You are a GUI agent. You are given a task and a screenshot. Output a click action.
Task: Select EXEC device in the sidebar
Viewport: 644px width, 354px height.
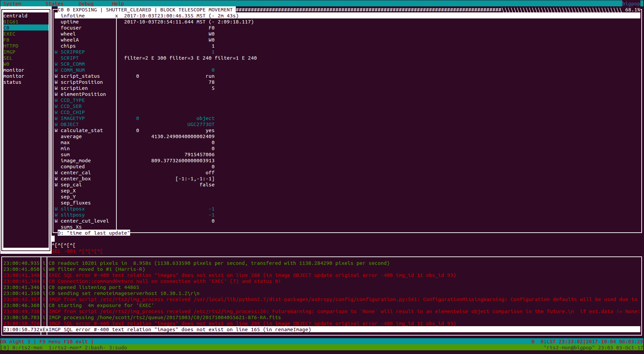tap(9, 34)
